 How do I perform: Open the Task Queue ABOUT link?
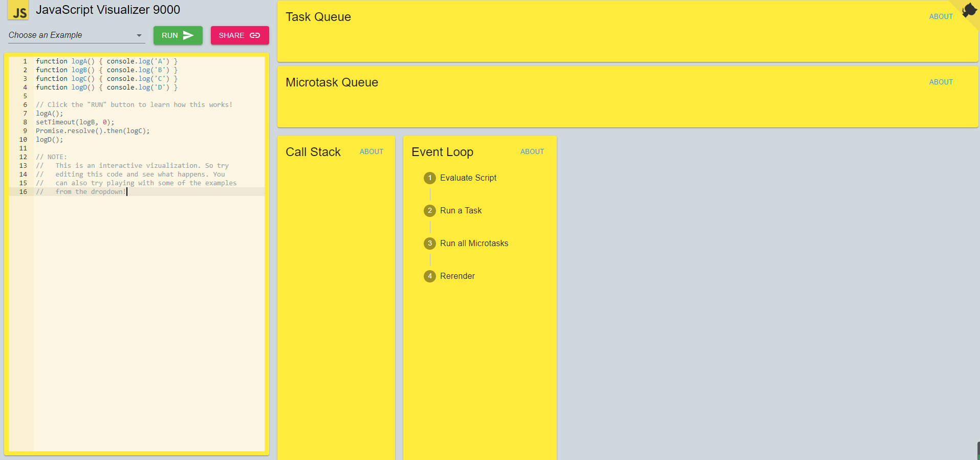coord(941,17)
